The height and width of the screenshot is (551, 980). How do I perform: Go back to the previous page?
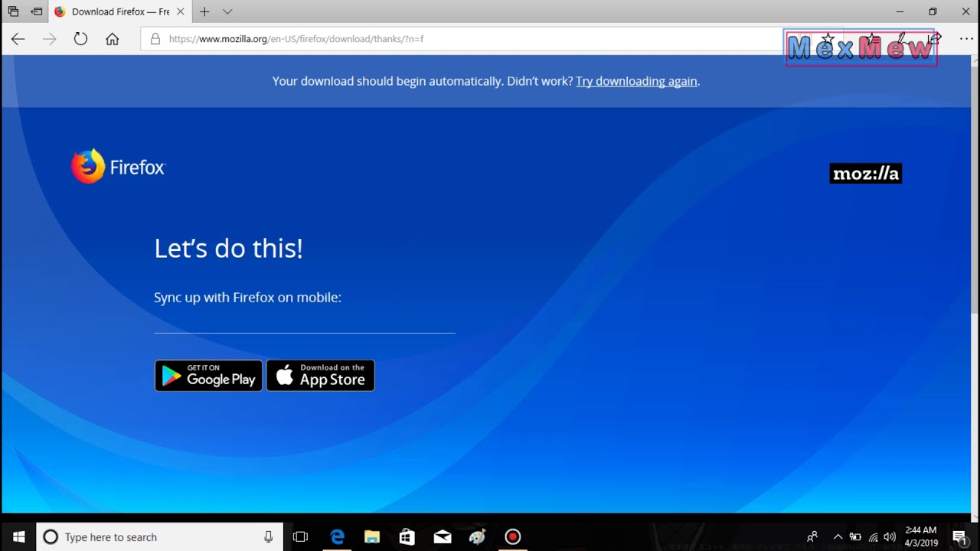[18, 39]
